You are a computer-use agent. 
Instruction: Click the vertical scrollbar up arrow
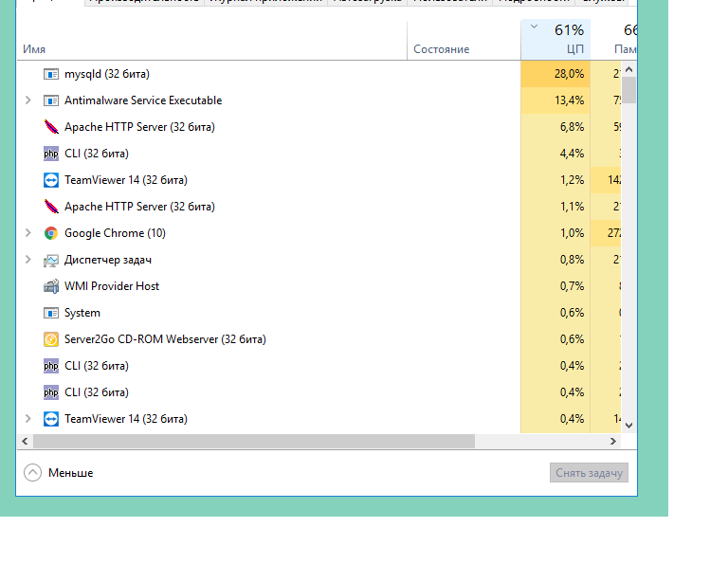point(629,69)
